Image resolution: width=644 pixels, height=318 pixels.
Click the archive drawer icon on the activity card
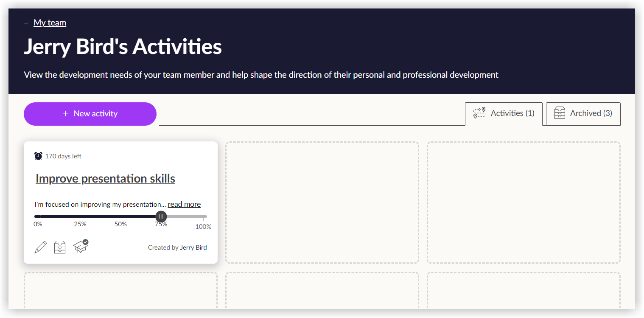60,247
